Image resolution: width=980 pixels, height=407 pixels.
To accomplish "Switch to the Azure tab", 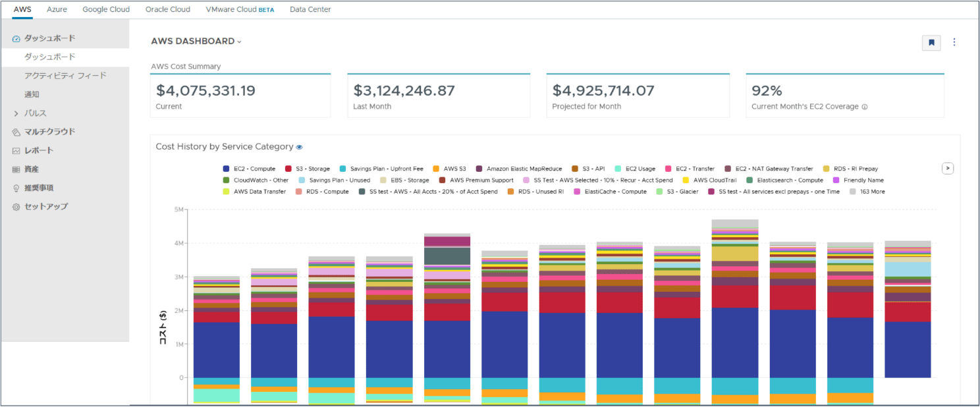I will [57, 10].
